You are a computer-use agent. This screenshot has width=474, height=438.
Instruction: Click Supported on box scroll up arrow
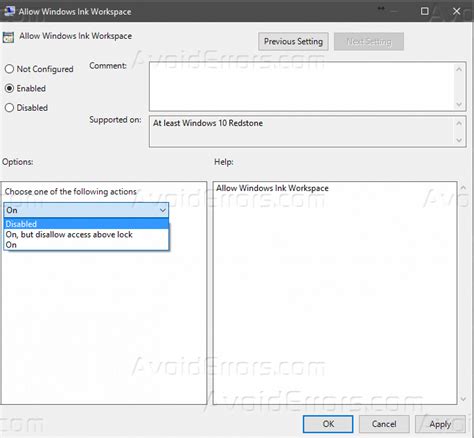coord(459,123)
